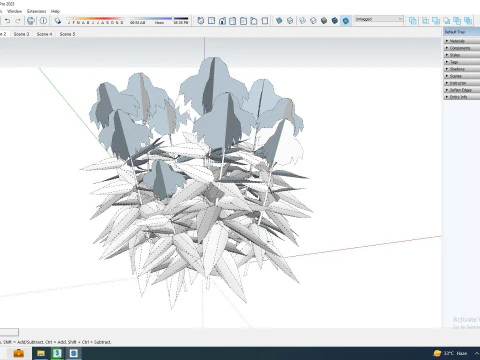Screen dimensions: 480x360
Task: Switch to Scene 4 tab
Action: [x=44, y=34]
